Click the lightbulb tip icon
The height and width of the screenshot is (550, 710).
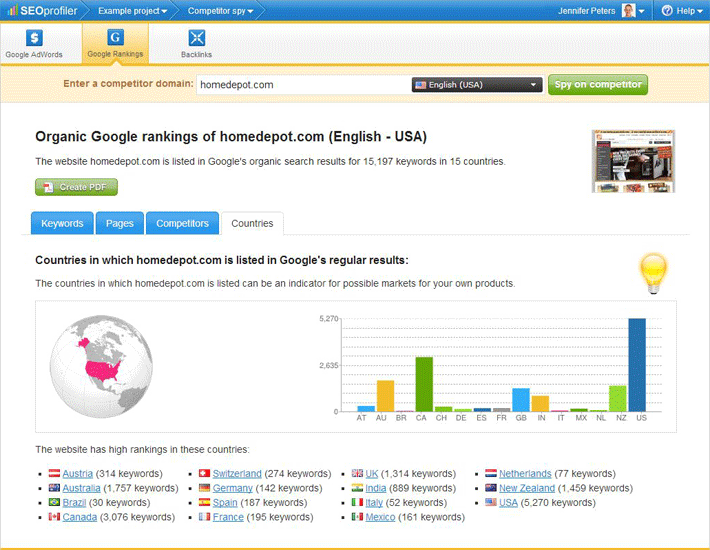tap(653, 270)
